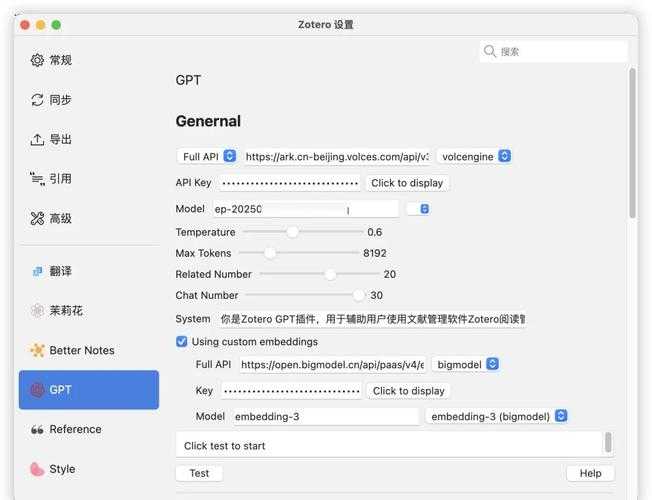Open the bigmodel embeddings provider dropdown
Viewport: 652px width, 500px height.
[x=466, y=364]
